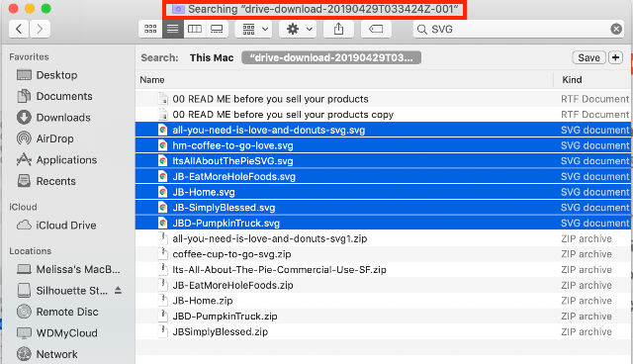Click the Chrome icon of JB-Home.svg

coord(162,192)
